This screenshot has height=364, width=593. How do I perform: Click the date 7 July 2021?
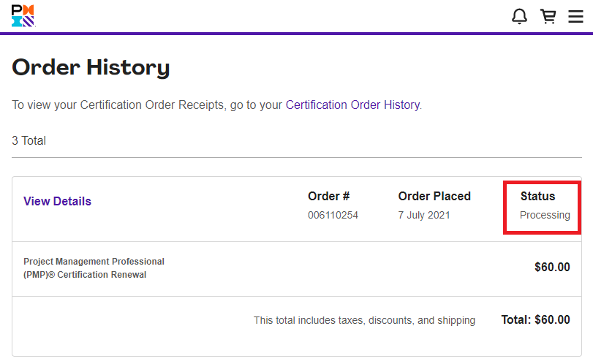click(x=424, y=215)
